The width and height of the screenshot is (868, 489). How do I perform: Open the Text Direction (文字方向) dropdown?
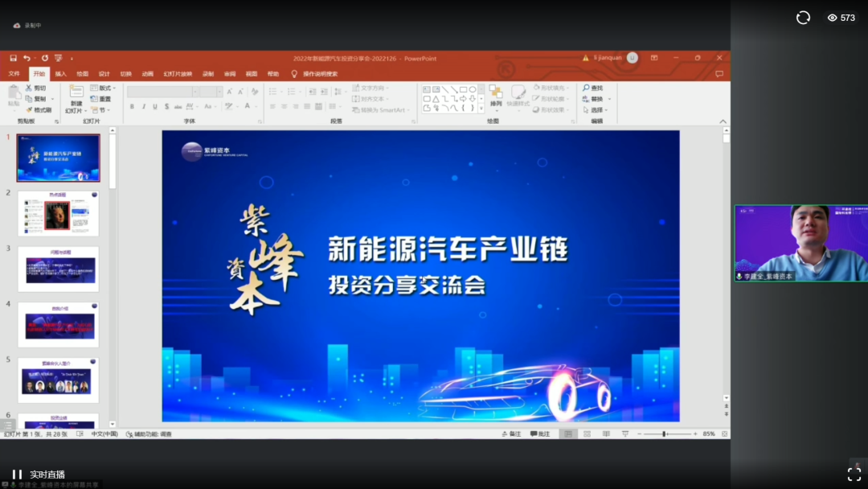pos(371,88)
